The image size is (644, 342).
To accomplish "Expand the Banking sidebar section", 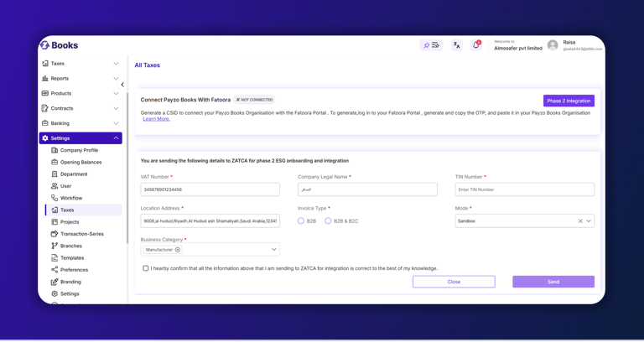I will coord(117,123).
